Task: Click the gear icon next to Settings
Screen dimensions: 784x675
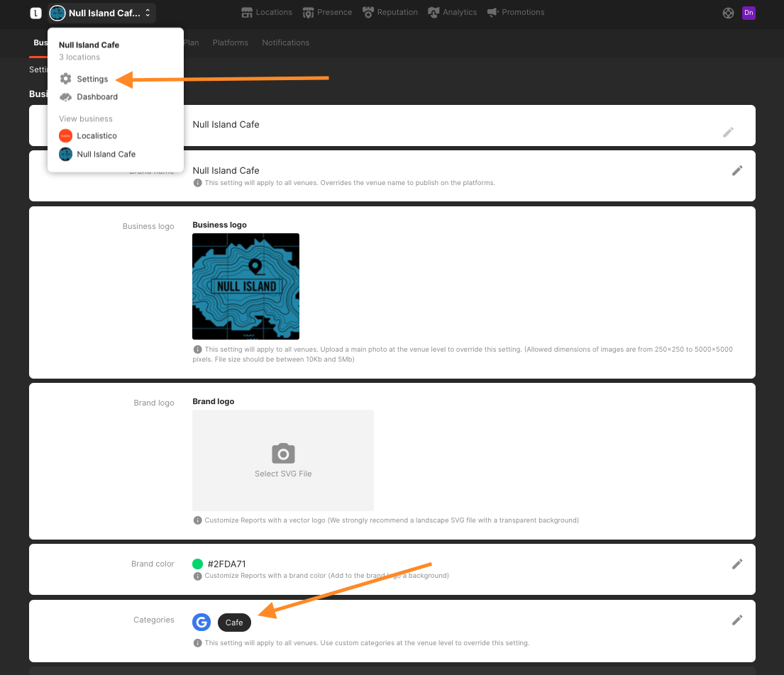Action: click(x=65, y=79)
